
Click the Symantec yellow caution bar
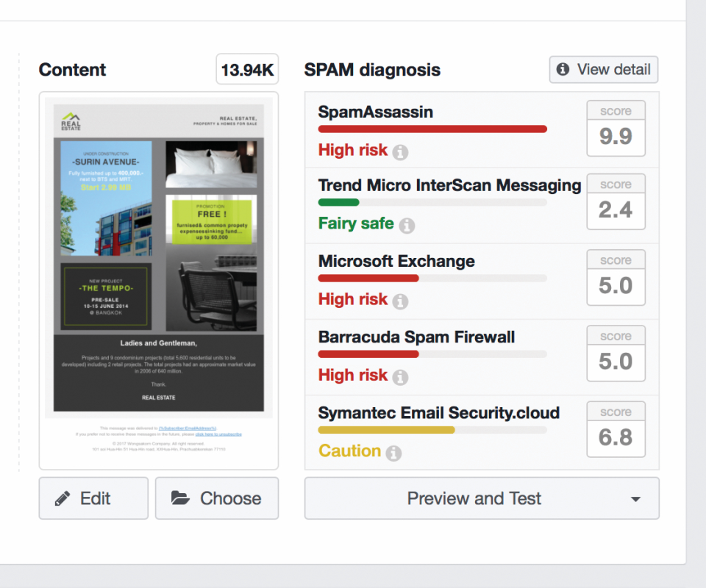[x=386, y=430]
